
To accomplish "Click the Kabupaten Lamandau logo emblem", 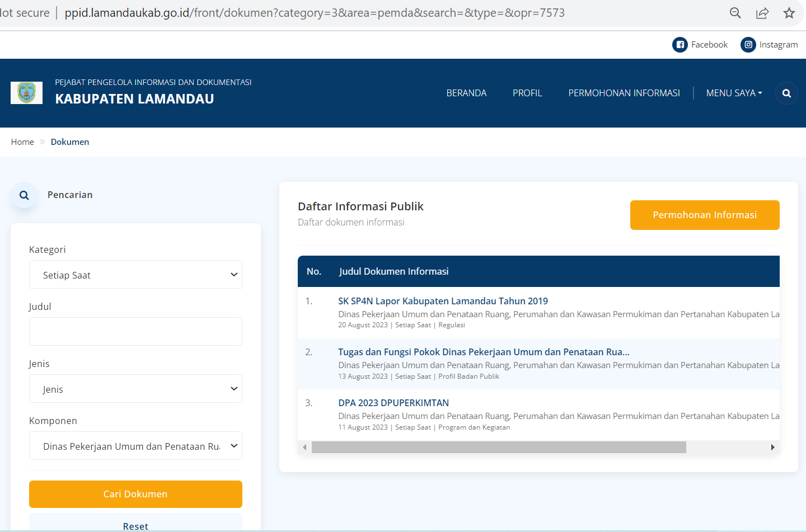I will (26, 93).
